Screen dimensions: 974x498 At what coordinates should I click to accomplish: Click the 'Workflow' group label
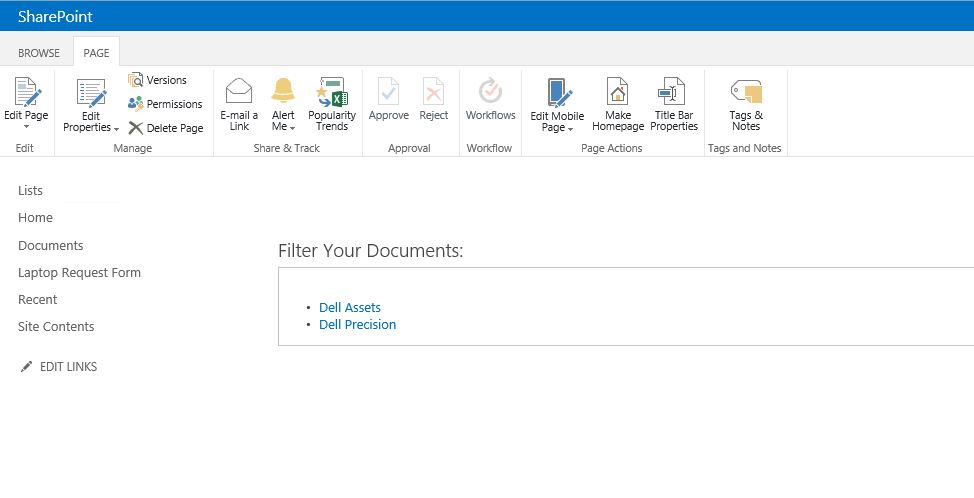coord(489,148)
